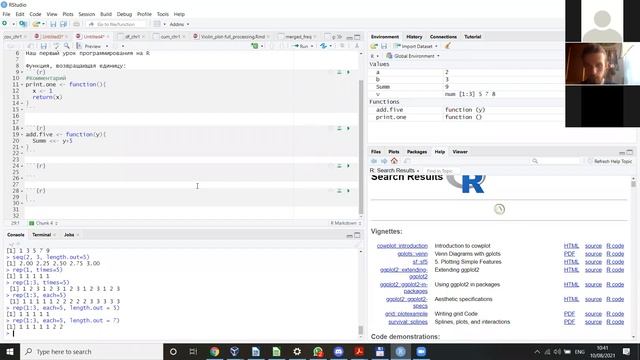Click the Save All icon in main toolbar
640x360 pixels.
click(x=63, y=24)
